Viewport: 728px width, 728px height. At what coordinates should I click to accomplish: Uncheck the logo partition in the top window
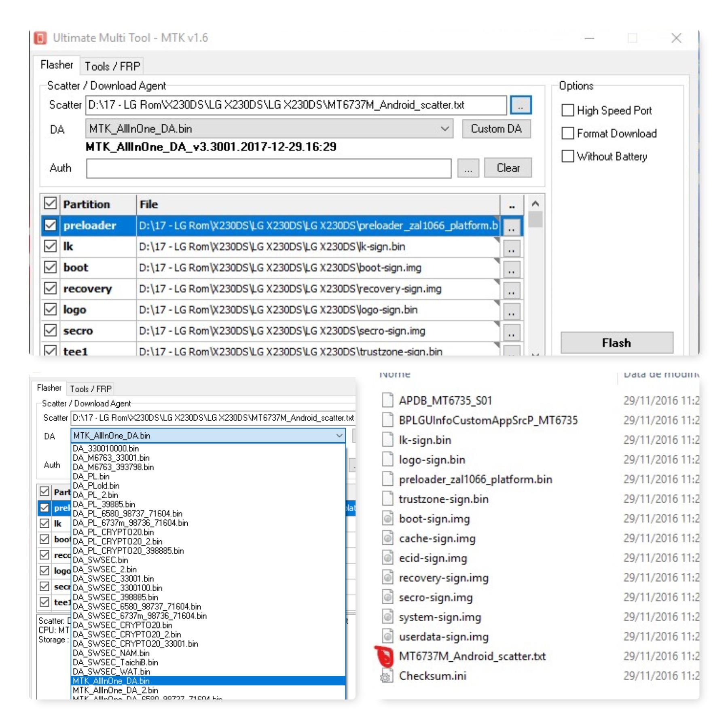(50, 309)
